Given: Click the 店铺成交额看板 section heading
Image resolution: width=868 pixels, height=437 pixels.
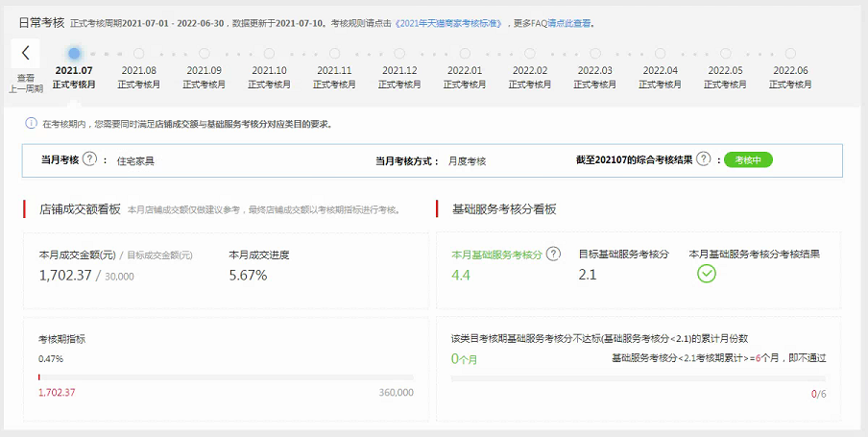Looking at the screenshot, I should click(80, 209).
